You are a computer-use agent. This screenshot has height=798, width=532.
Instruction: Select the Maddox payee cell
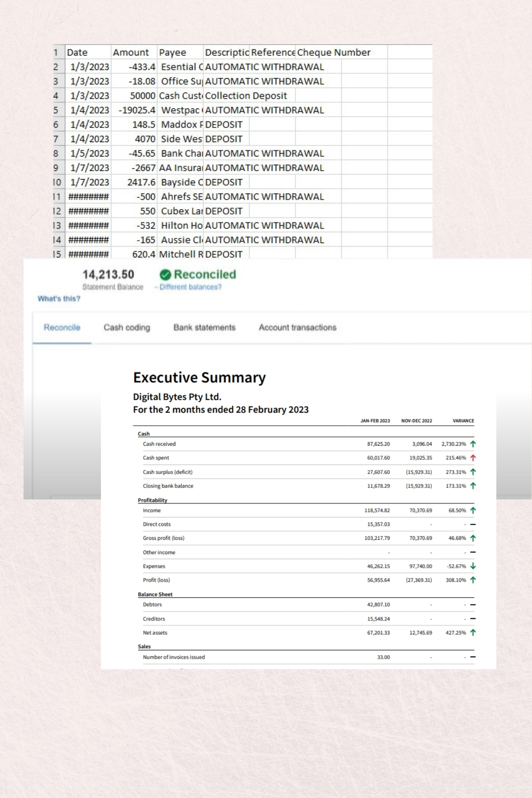click(180, 124)
